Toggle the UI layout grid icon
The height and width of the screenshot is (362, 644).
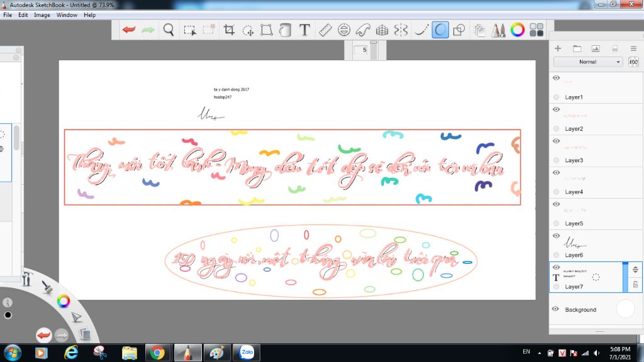click(x=536, y=30)
